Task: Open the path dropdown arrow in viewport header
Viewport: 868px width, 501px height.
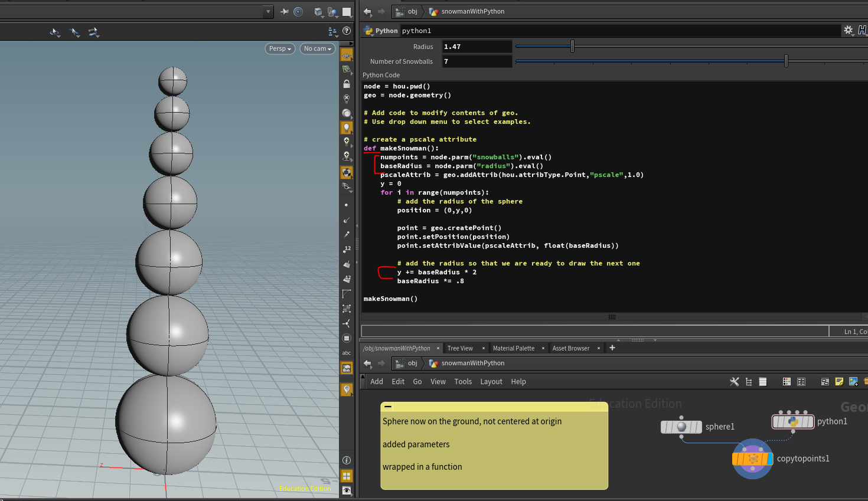Action: (268, 12)
